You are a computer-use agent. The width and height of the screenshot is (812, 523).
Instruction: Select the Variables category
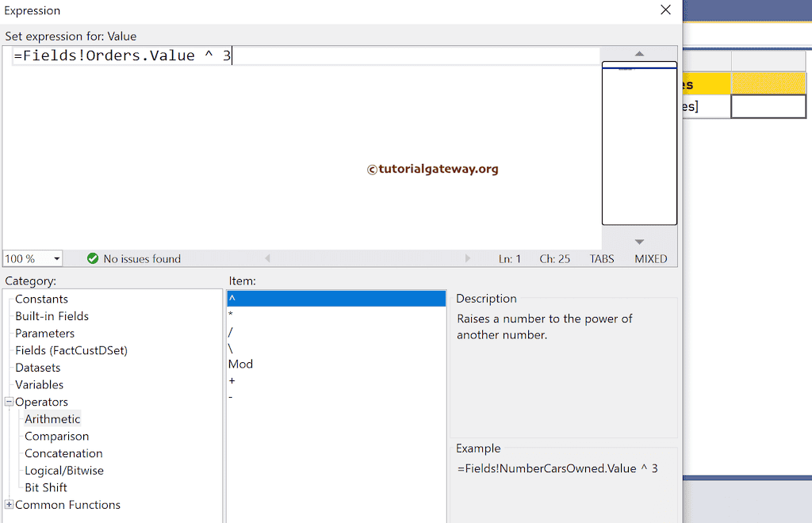click(40, 384)
